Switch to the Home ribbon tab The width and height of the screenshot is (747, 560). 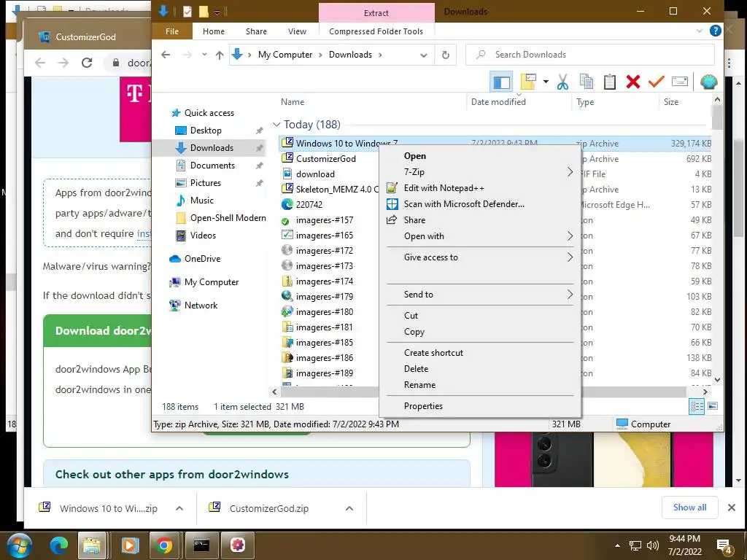point(214,31)
